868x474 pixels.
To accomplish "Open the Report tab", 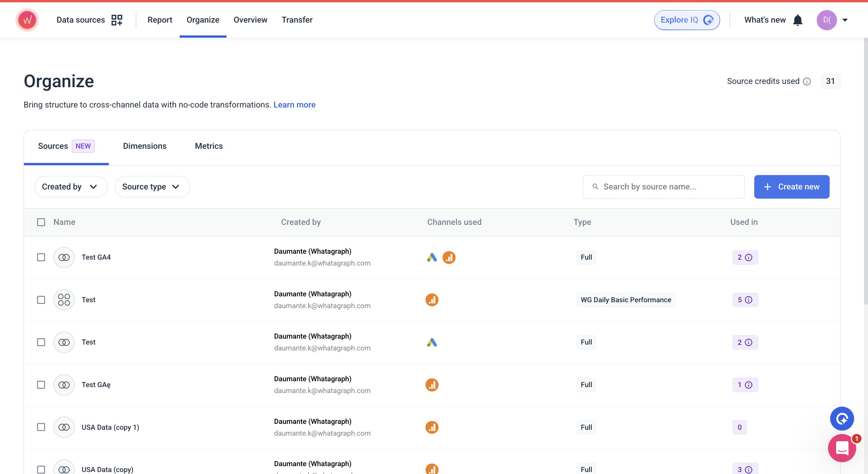I will coord(160,20).
